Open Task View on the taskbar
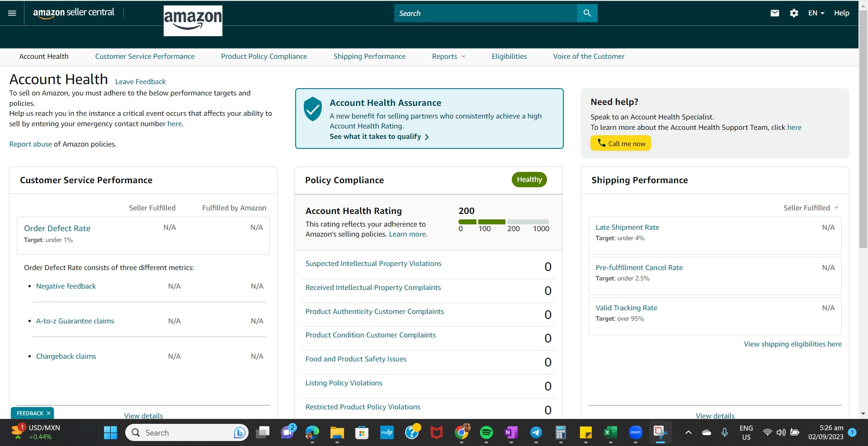The width and height of the screenshot is (868, 446). (262, 433)
